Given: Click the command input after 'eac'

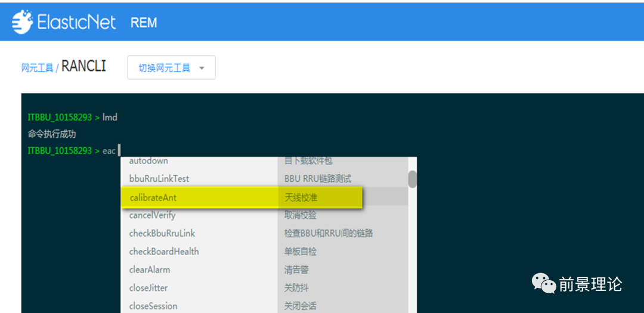Looking at the screenshot, I should pyautogui.click(x=119, y=151).
